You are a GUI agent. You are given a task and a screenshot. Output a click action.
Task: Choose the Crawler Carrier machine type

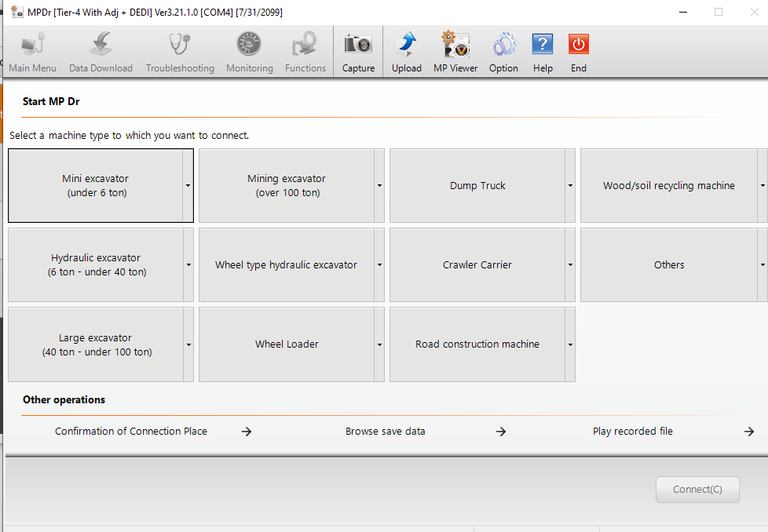(477, 265)
